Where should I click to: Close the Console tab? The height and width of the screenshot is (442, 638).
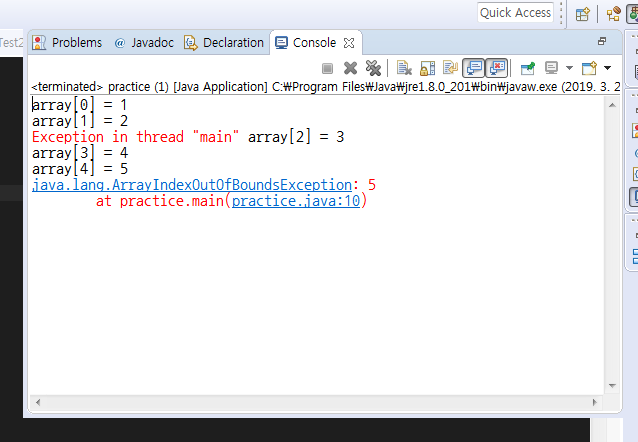point(349,43)
